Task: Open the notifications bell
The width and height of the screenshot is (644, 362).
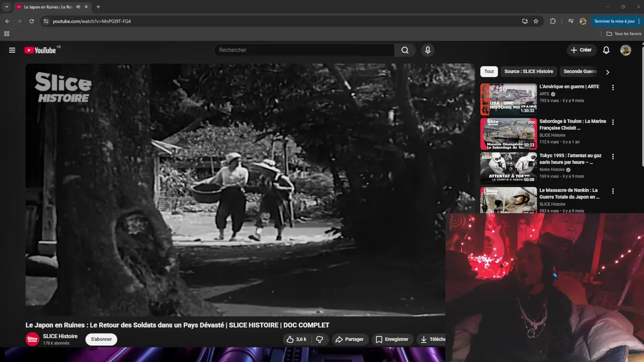Action: click(x=606, y=50)
